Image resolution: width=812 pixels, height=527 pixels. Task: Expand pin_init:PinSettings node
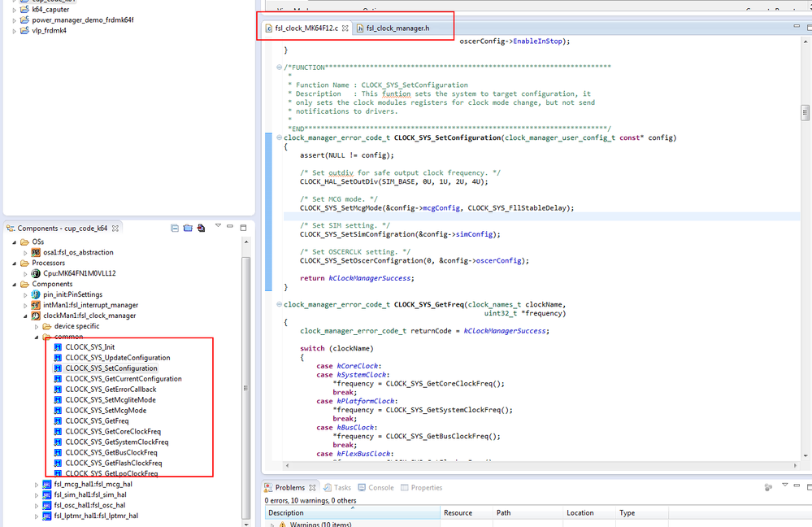[25, 295]
